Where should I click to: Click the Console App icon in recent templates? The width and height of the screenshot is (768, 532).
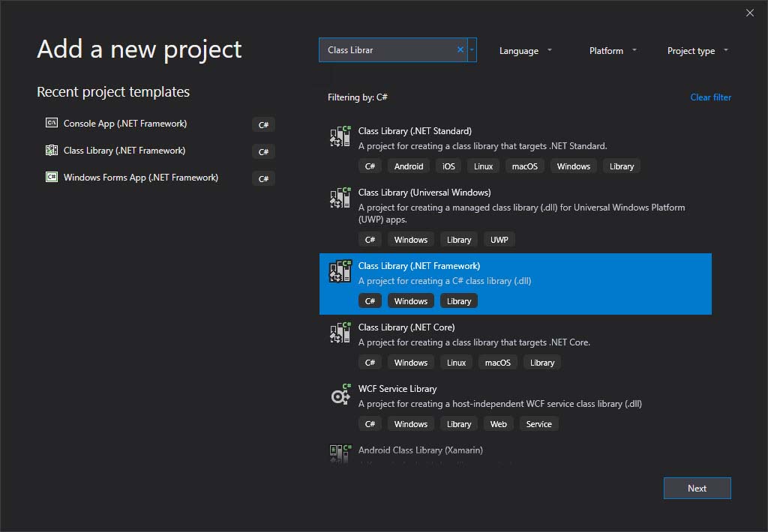[52, 123]
